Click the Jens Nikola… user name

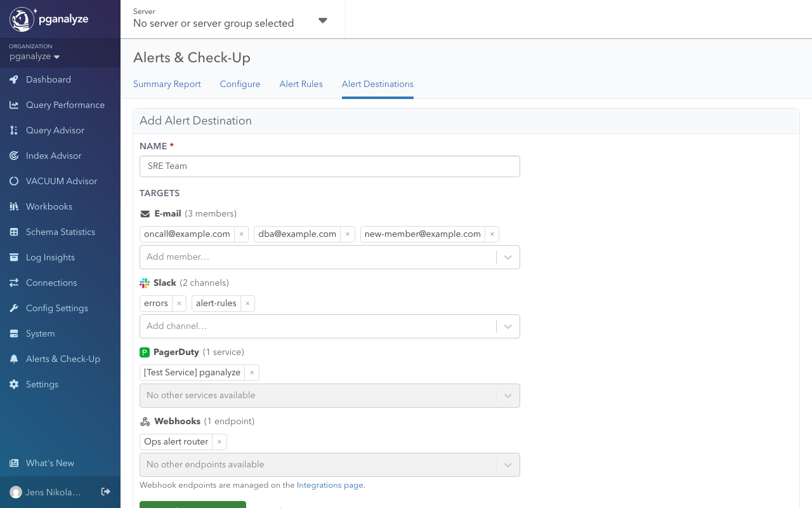click(x=53, y=492)
